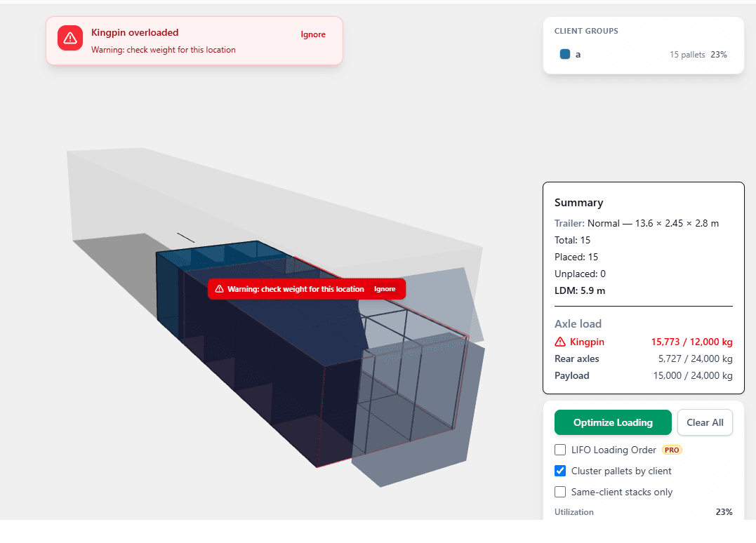756x543 pixels.
Task: Click the Utilization label
Action: click(573, 512)
